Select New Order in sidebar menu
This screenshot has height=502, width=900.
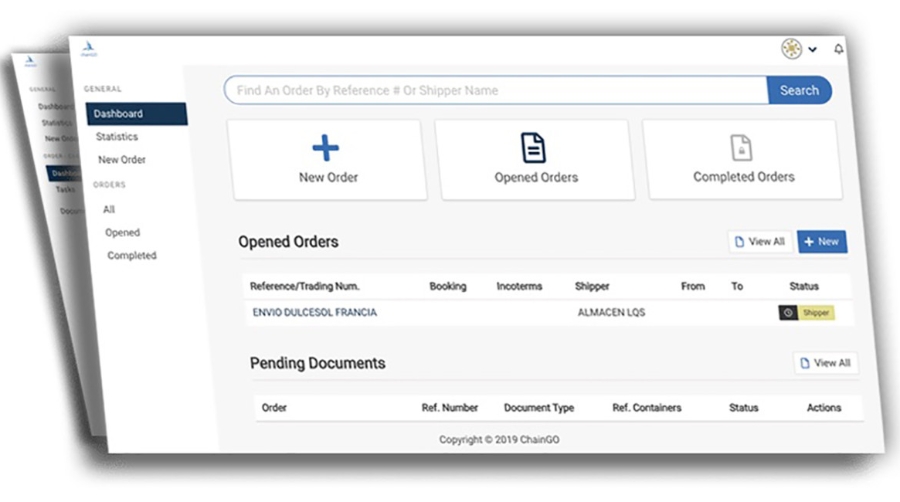coord(121,160)
